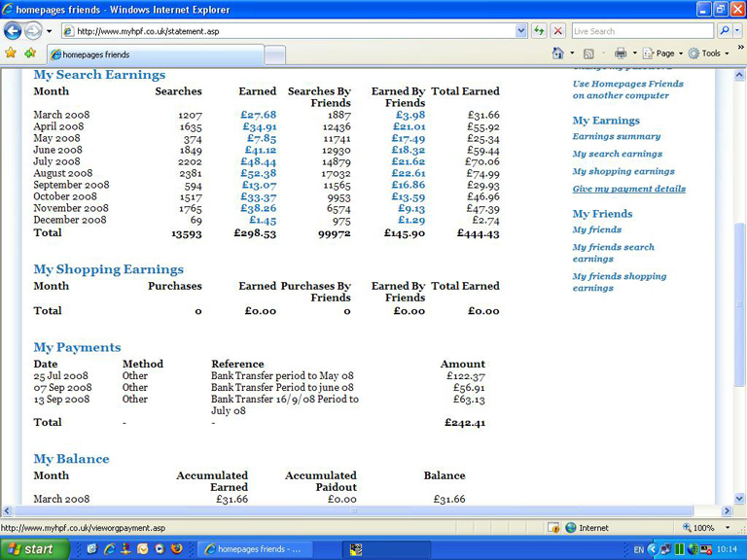The width and height of the screenshot is (747, 560).
Task: Go back with the Back arrow button
Action: 13,31
